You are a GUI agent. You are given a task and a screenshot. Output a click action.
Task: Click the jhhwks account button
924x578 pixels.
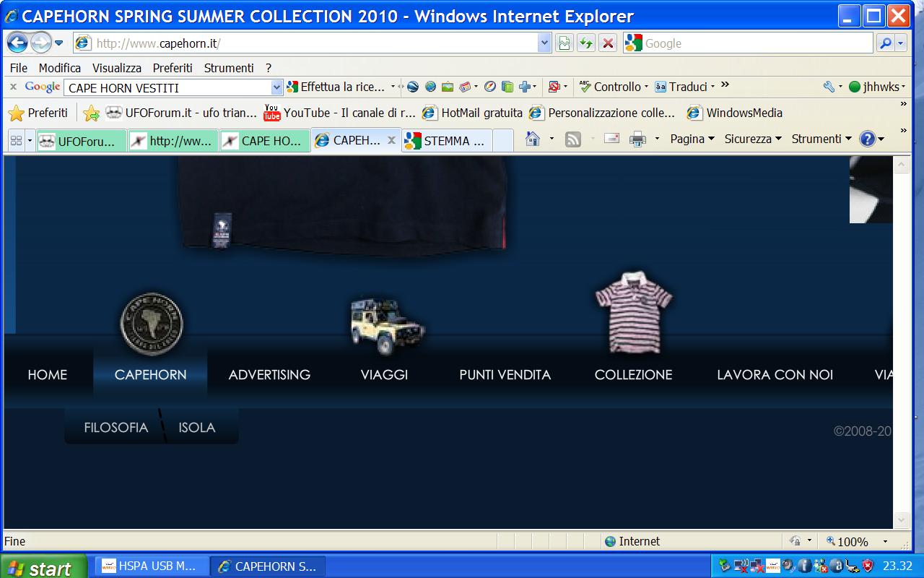(x=876, y=87)
